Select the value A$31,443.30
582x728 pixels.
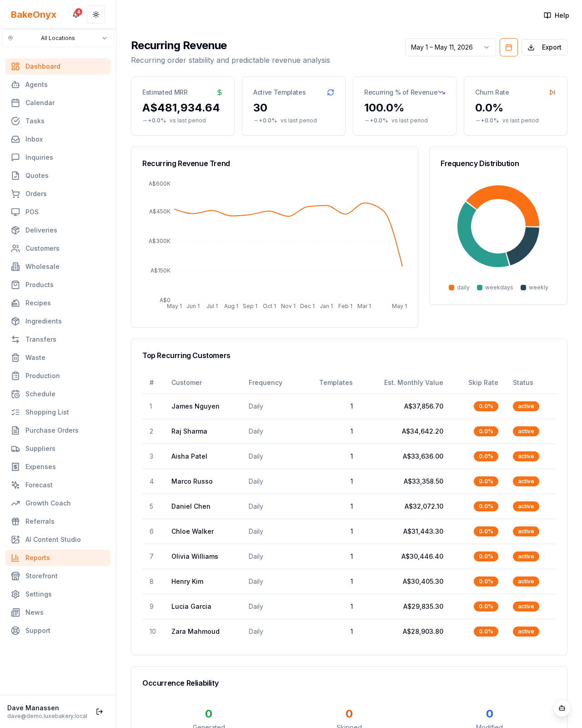423,531
